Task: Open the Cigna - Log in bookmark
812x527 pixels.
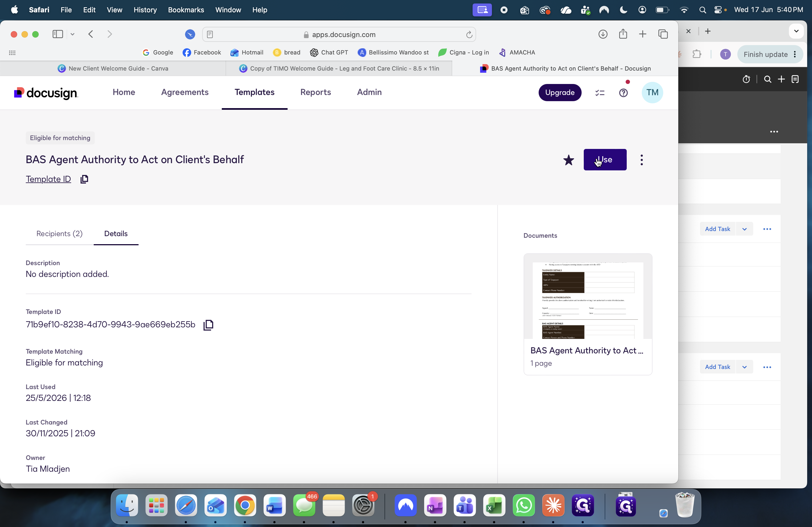Action: (464, 53)
